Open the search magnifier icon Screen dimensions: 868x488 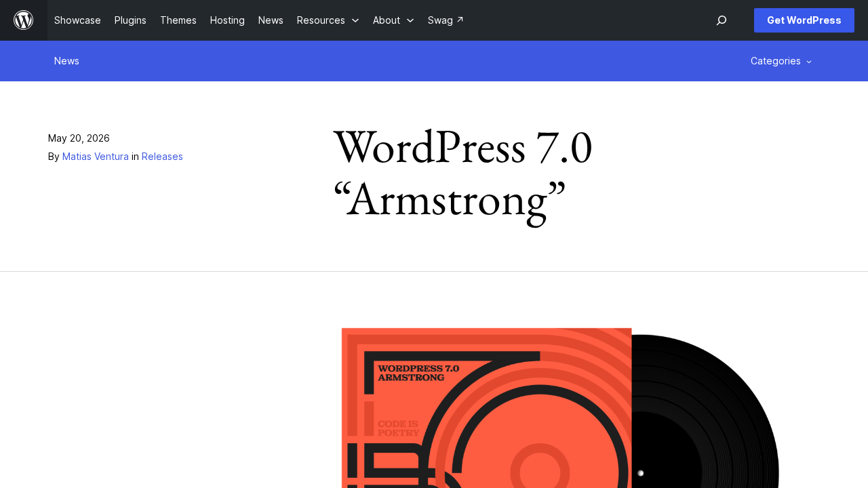click(722, 20)
